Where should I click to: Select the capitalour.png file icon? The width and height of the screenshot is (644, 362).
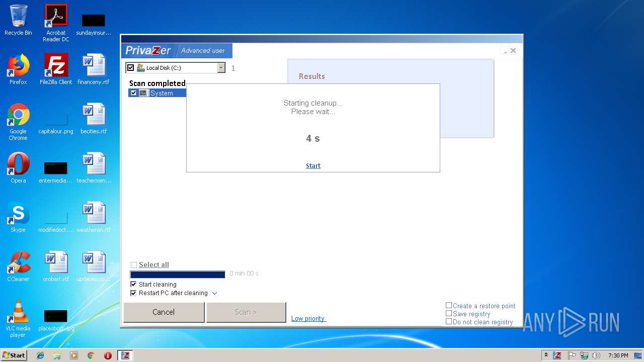[x=56, y=121]
